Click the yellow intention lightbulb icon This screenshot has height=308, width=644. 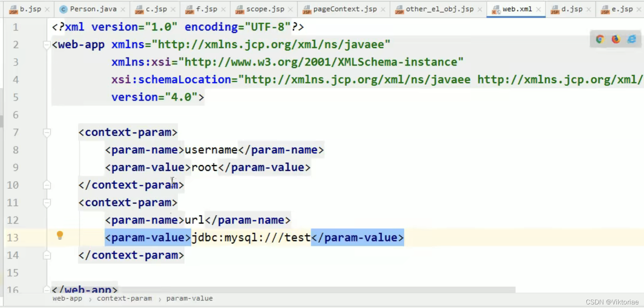60,235
